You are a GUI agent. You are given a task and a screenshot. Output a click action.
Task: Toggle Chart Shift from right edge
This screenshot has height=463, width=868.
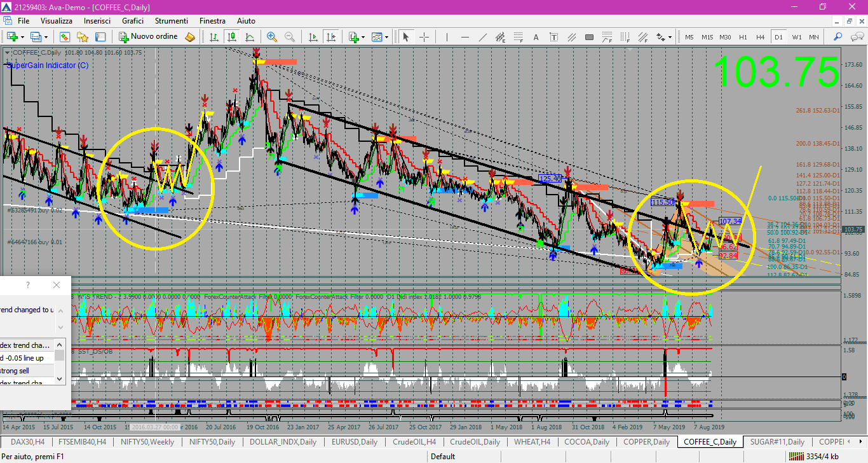coord(330,37)
